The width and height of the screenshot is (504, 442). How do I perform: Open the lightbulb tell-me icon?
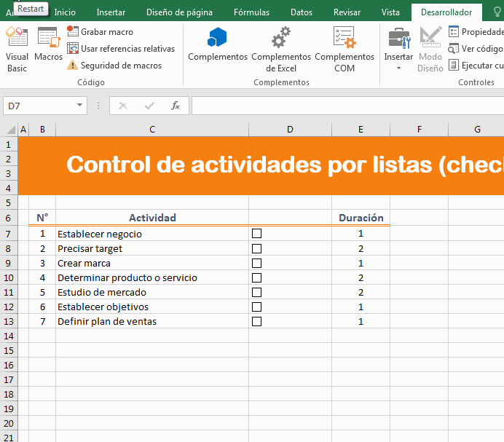[x=497, y=12]
